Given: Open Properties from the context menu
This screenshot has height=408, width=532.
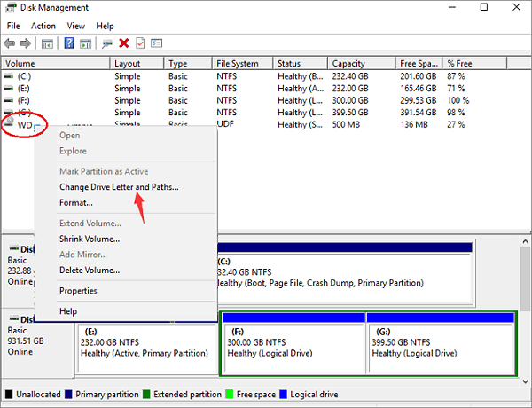Looking at the screenshot, I should coord(78,291).
